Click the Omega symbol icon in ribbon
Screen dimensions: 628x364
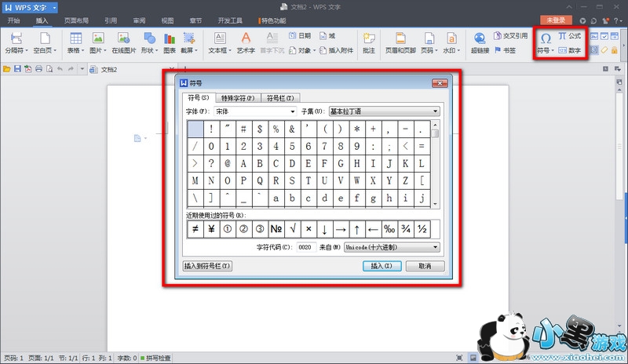point(545,37)
